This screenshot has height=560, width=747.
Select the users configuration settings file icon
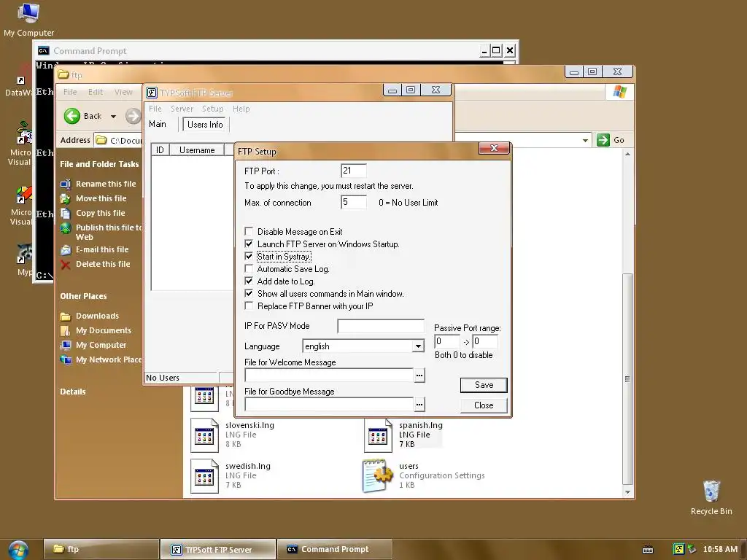point(377,475)
